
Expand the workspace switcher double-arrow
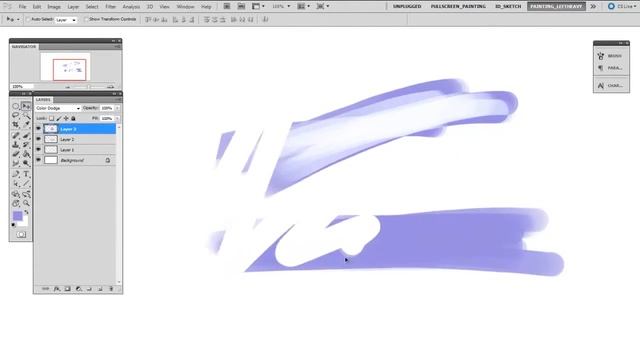pos(593,7)
